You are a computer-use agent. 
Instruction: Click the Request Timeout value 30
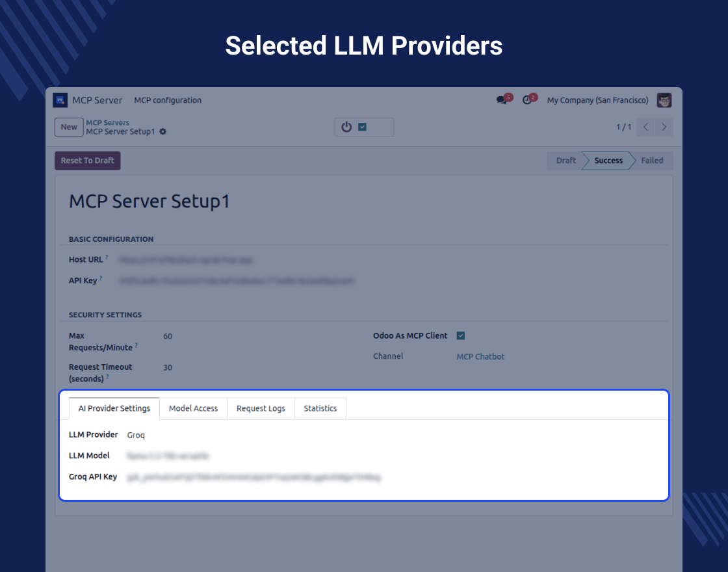pyautogui.click(x=168, y=368)
